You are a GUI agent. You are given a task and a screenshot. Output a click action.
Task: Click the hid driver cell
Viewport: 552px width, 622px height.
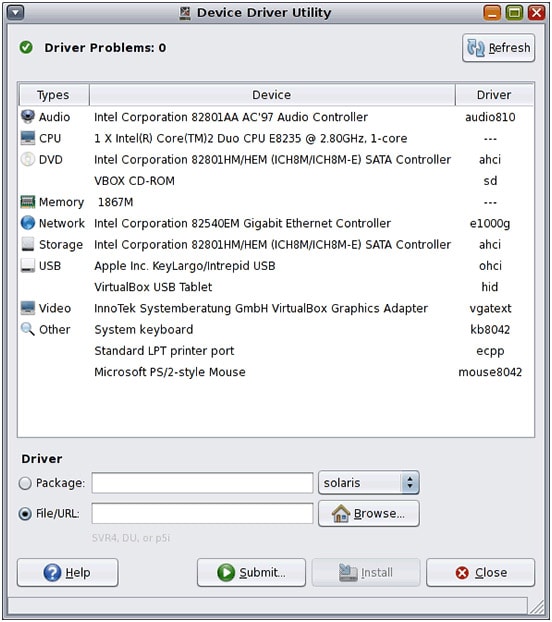click(x=490, y=287)
